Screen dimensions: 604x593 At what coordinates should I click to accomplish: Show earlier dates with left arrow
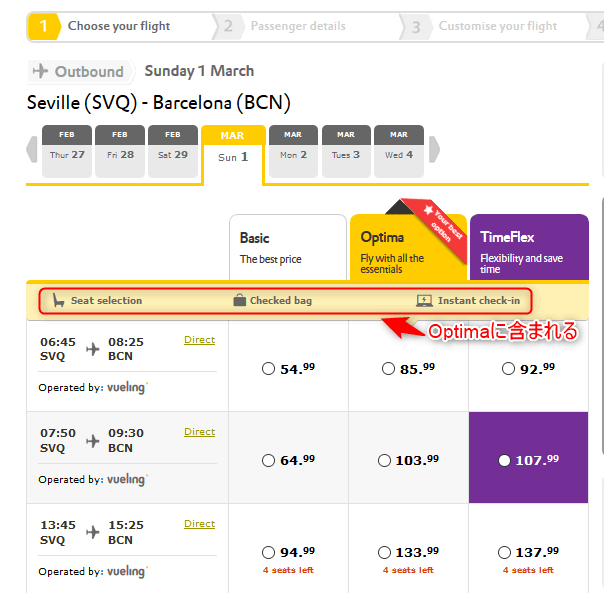click(x=31, y=151)
